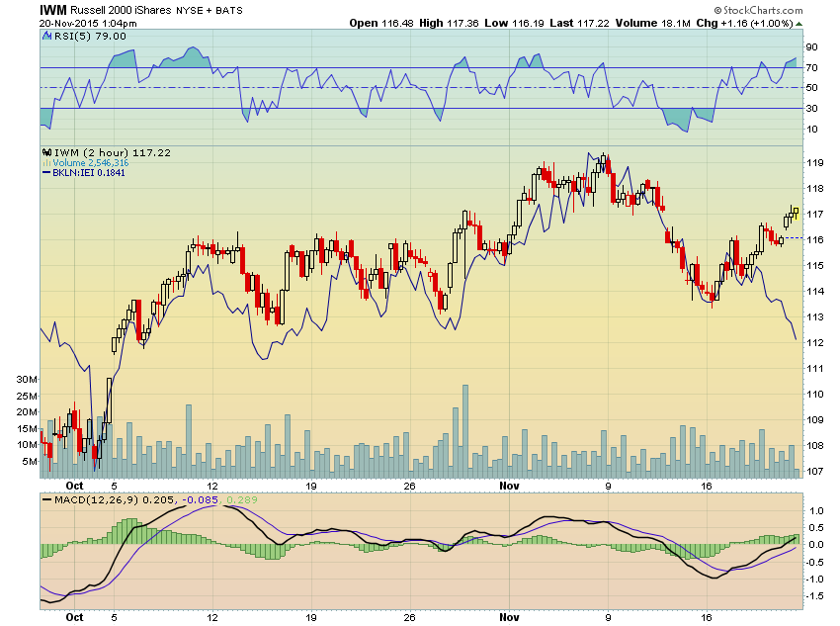Select the RSI(5) 79.00 indicator label
Viewport: 840px width, 626px height.
tap(75, 36)
